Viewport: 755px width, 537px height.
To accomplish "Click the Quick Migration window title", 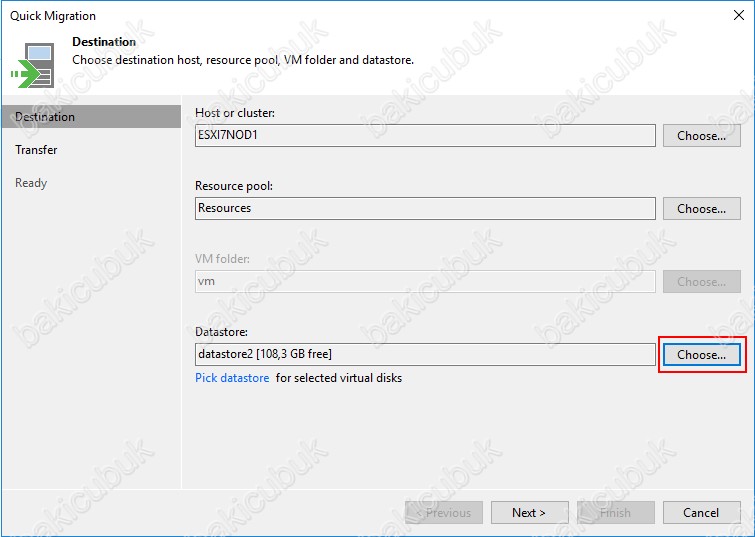I will coord(53,16).
